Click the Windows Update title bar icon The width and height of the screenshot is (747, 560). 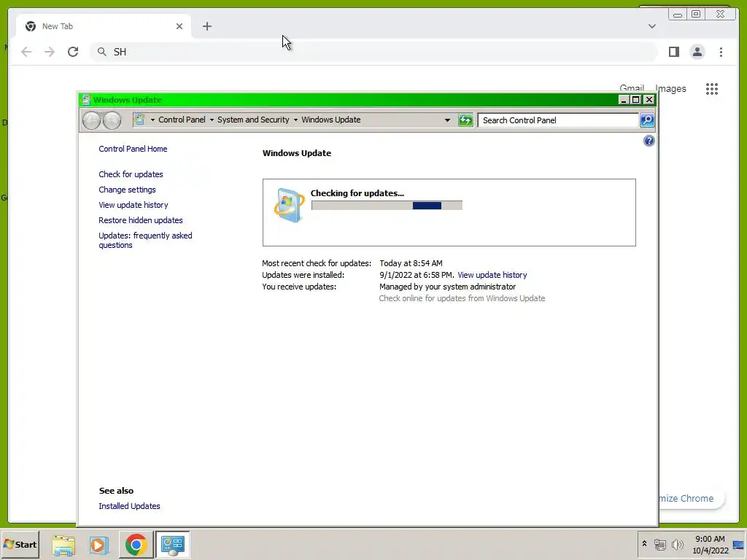86,100
